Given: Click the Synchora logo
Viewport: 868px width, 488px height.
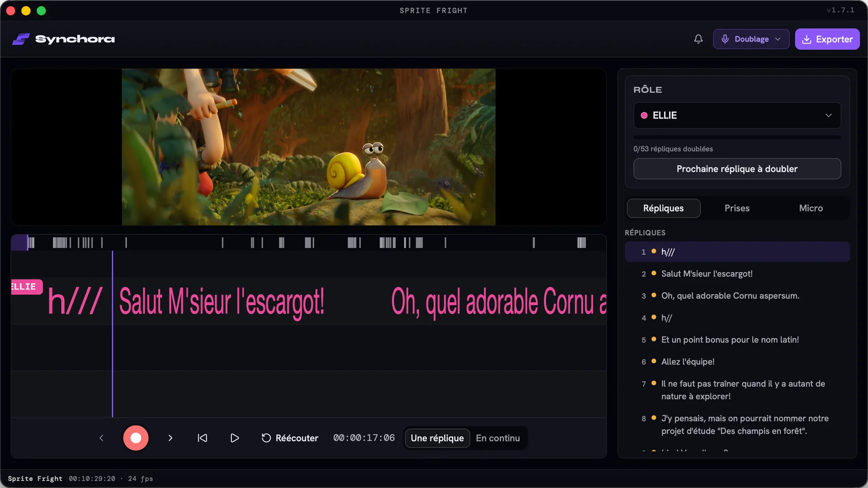Looking at the screenshot, I should coord(63,39).
